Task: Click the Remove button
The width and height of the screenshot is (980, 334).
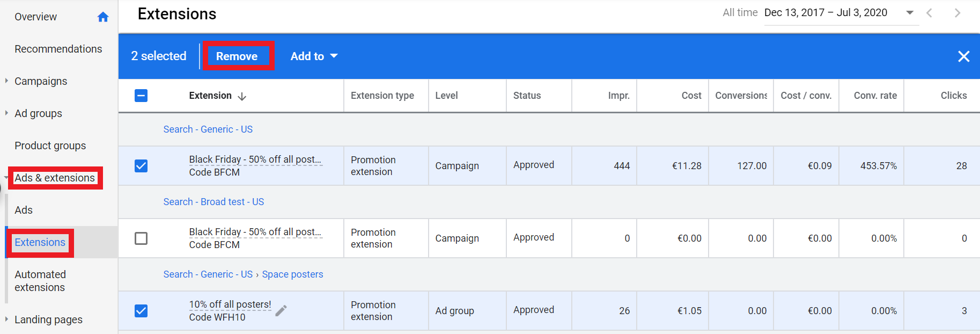Action: 237,56
